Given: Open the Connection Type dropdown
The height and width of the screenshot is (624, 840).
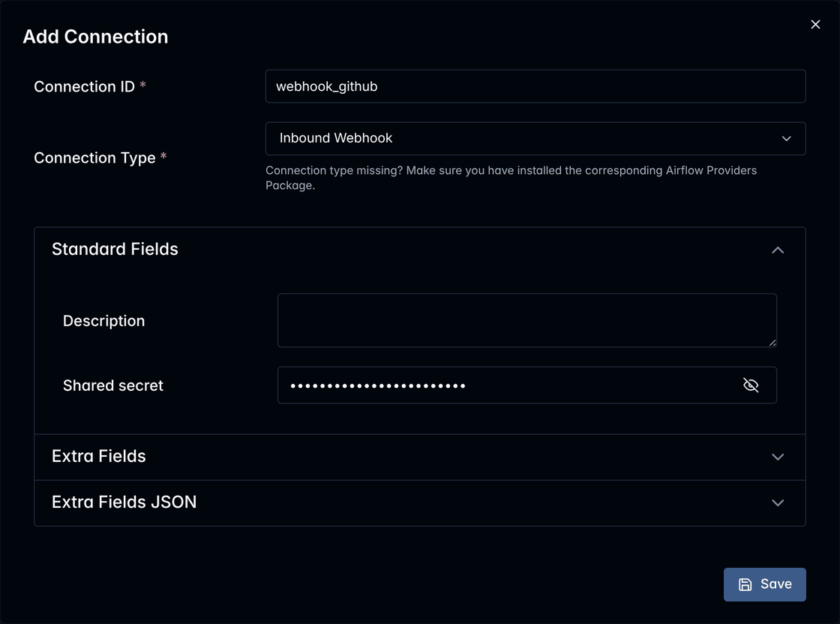Looking at the screenshot, I should click(535, 139).
